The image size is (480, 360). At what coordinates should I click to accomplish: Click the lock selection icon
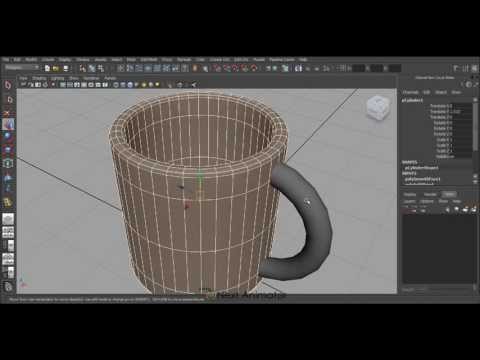[195, 68]
